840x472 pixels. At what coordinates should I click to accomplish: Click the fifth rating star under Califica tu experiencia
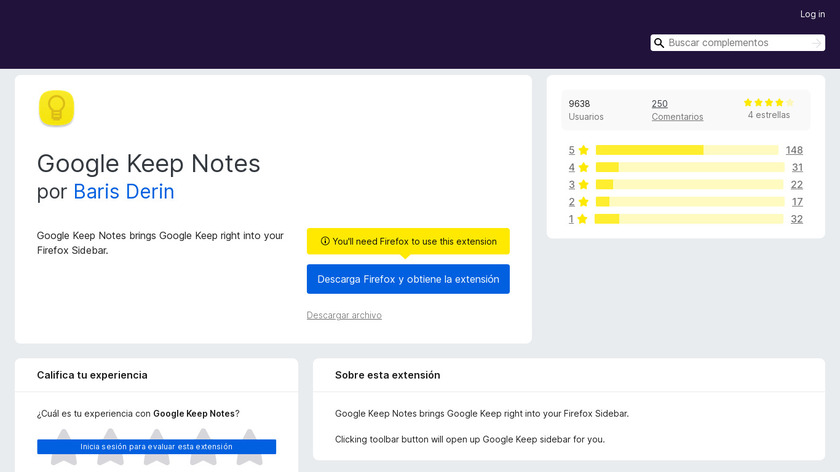[x=248, y=446]
